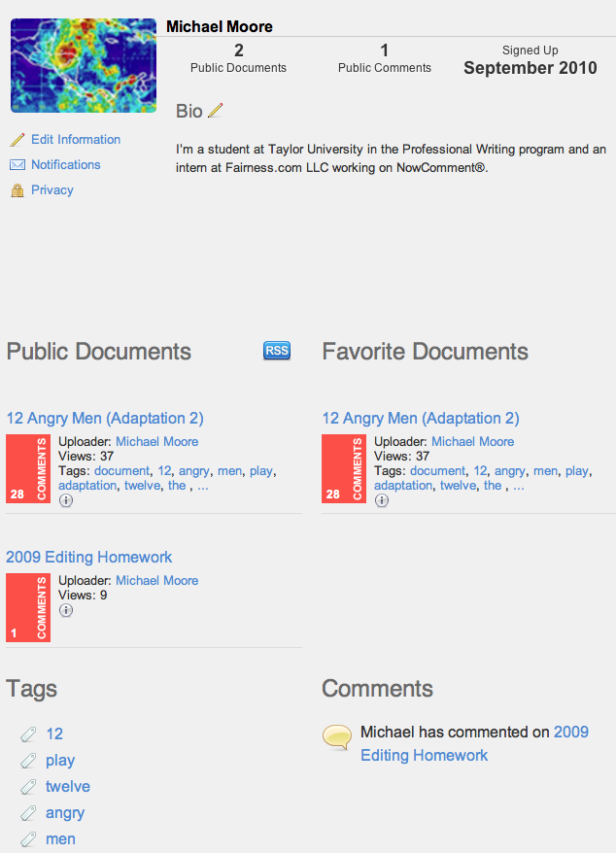Click info icon under 12 Angry Men in Public Documents
The height and width of the screenshot is (853, 616).
[66, 500]
